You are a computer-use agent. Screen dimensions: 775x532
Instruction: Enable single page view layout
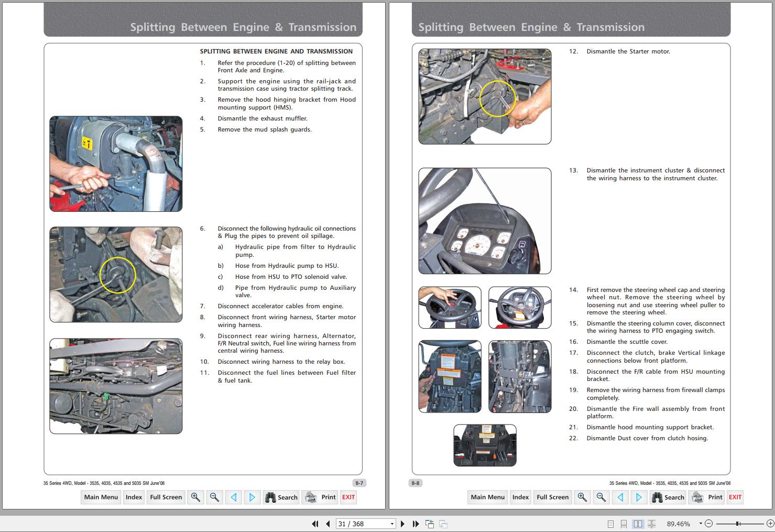(x=610, y=524)
